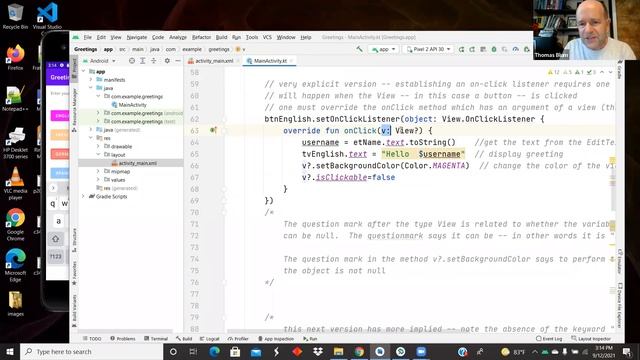Open File Explorer from the taskbar
The width and height of the screenshot is (640, 360).
point(338,351)
